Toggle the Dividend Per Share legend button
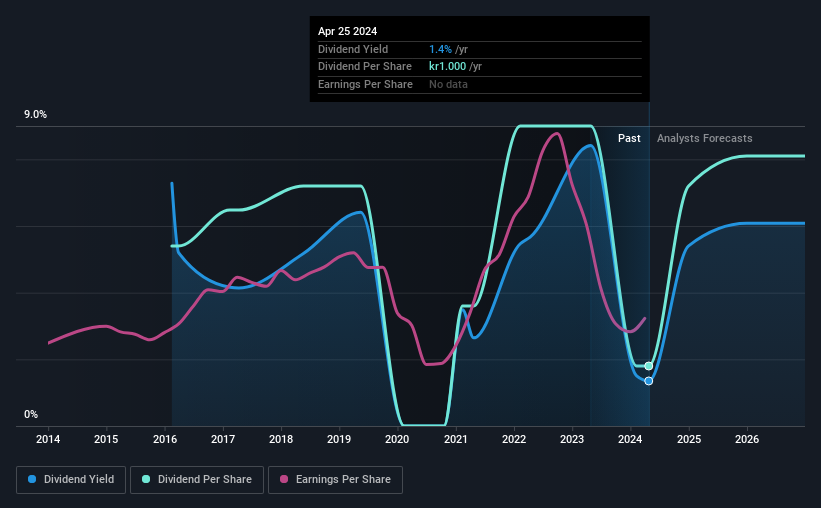This screenshot has height=508, width=821. coord(197,480)
